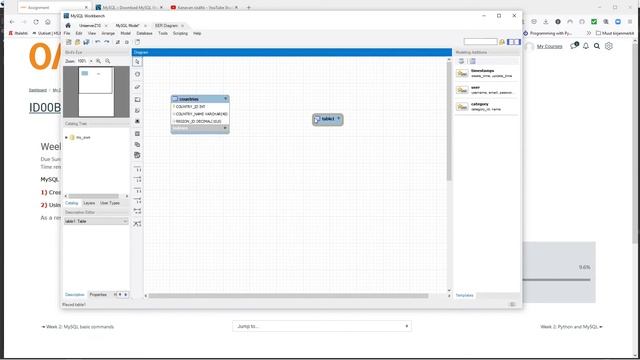Open the Help menu

(x=197, y=33)
